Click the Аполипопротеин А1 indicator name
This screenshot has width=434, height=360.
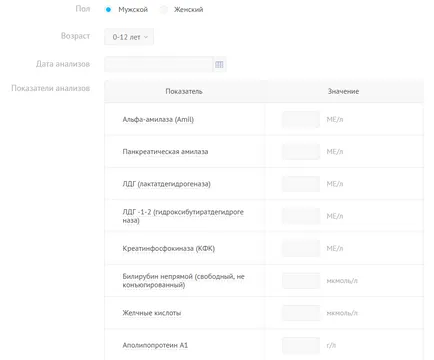tap(155, 345)
